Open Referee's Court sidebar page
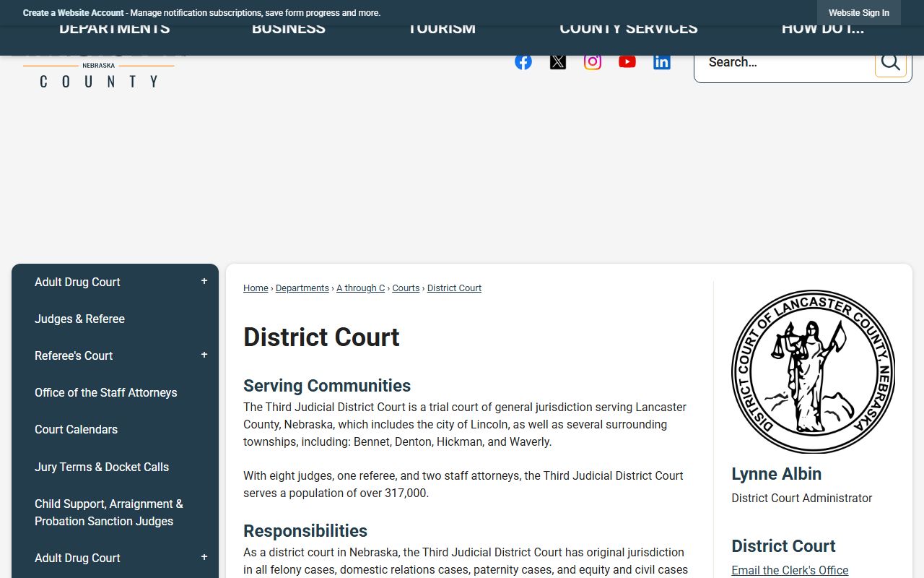Image resolution: width=924 pixels, height=578 pixels. pyautogui.click(x=74, y=355)
